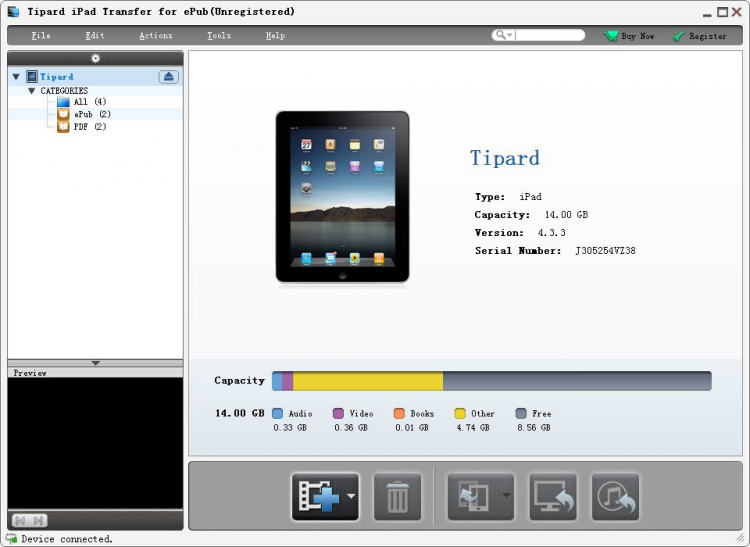Open the export to device dropdown arrow

tap(507, 495)
